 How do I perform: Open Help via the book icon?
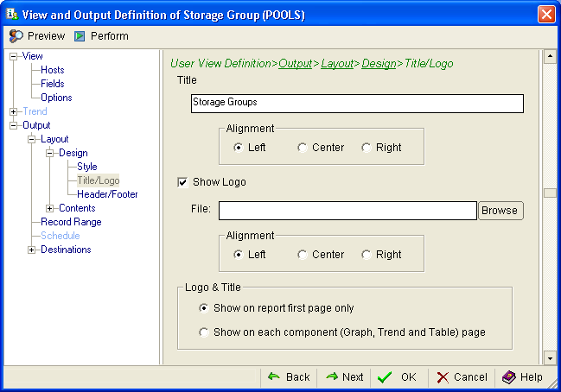509,377
